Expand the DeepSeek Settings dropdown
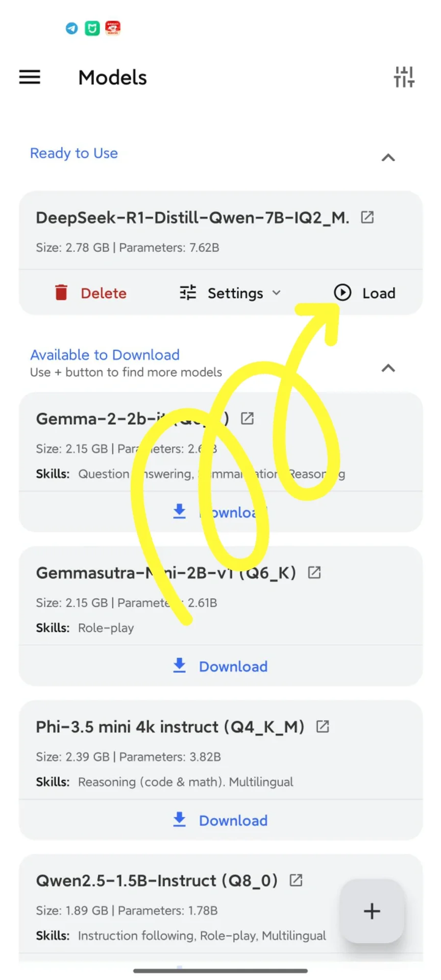This screenshot has height=980, width=441. pos(230,293)
